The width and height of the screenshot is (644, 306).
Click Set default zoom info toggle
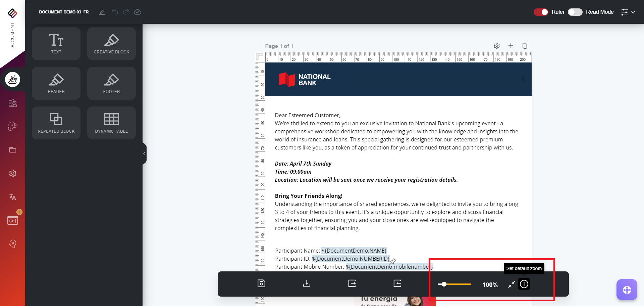point(524,284)
